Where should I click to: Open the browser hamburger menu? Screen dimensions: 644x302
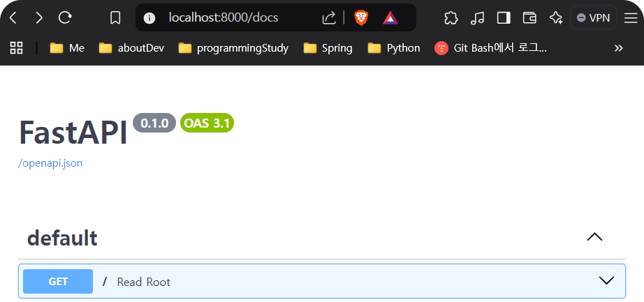631,17
